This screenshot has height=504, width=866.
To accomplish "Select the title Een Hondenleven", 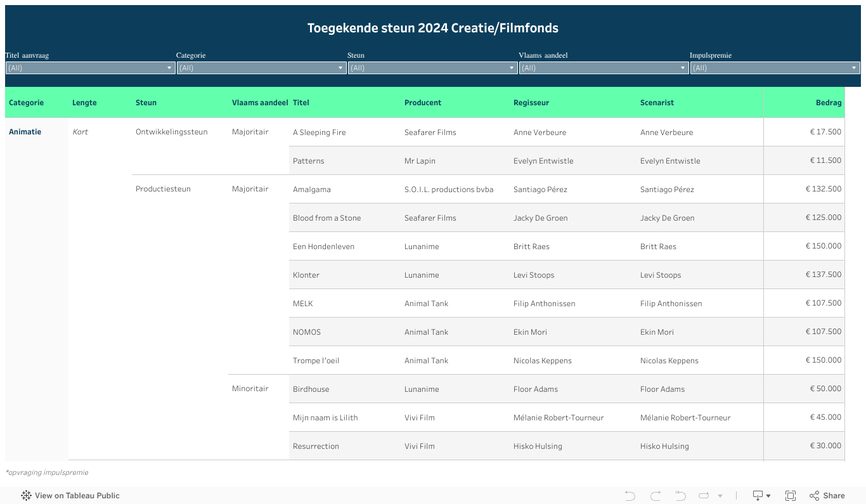I will pos(324,247).
